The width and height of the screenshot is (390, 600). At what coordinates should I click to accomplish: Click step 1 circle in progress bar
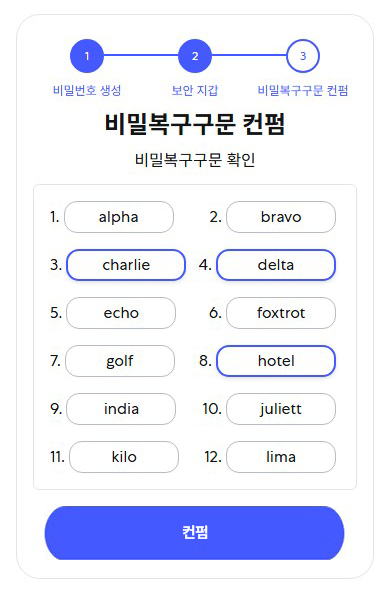tap(87, 56)
